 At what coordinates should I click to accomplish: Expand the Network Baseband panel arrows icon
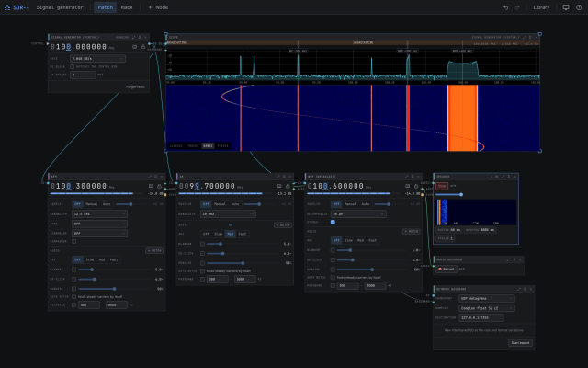[519, 289]
